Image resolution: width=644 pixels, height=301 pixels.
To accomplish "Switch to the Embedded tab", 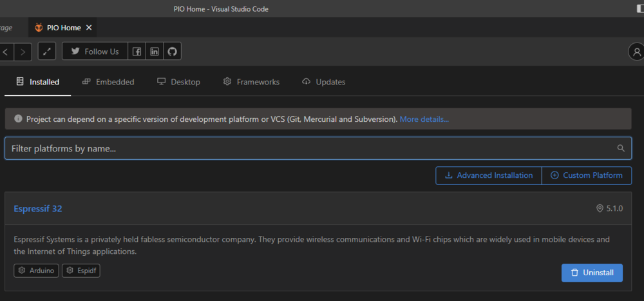I will click(x=108, y=82).
